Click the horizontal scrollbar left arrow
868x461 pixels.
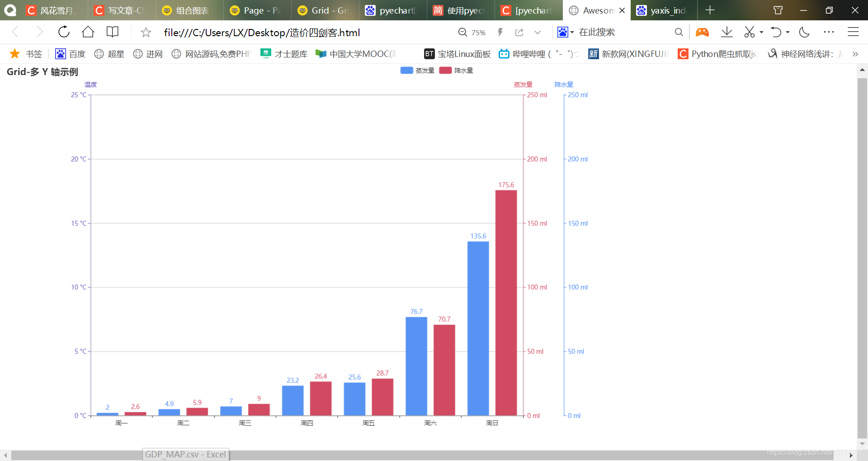tap(5, 455)
